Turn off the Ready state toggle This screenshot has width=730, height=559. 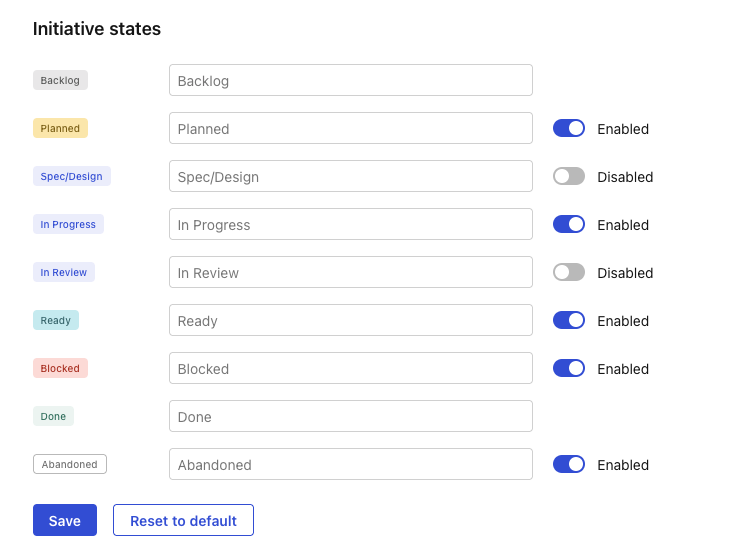pos(568,320)
